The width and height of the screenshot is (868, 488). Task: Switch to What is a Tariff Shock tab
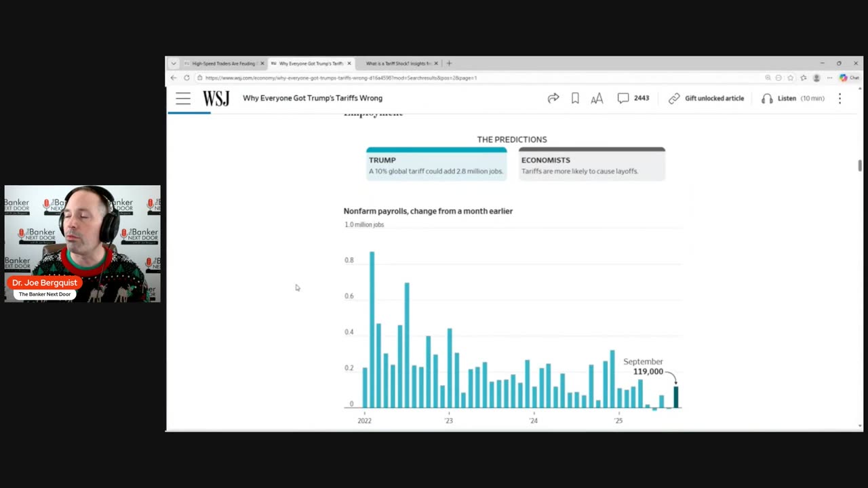[x=397, y=63]
